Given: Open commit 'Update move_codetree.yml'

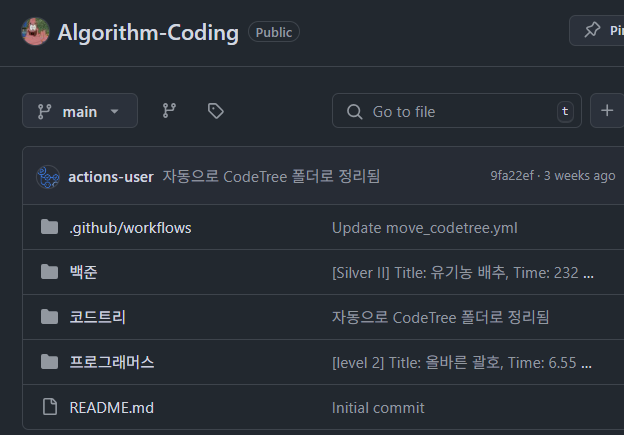Looking at the screenshot, I should (x=425, y=228).
